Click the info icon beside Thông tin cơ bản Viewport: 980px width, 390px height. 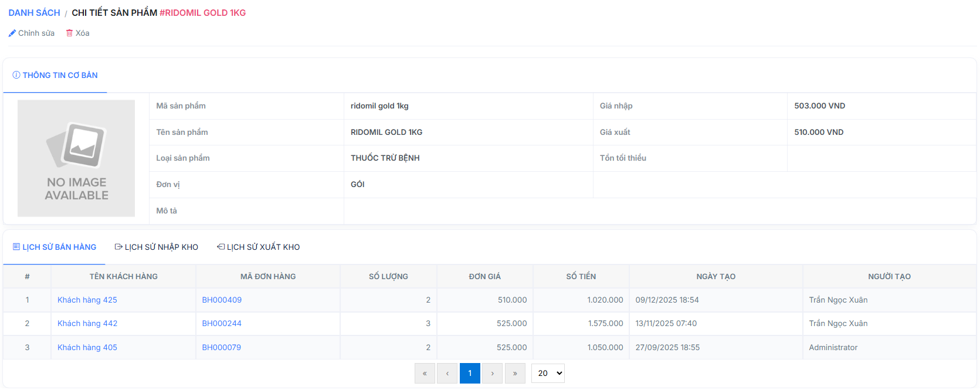(16, 75)
